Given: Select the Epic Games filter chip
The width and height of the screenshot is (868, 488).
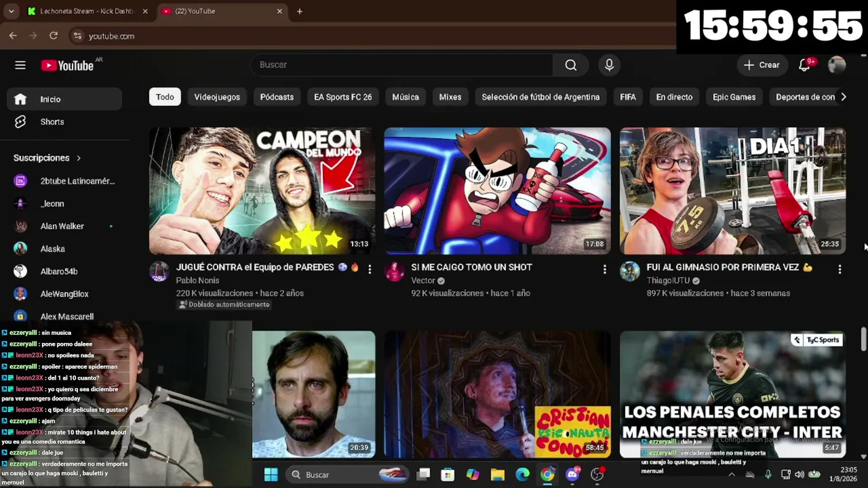Looking at the screenshot, I should (734, 97).
